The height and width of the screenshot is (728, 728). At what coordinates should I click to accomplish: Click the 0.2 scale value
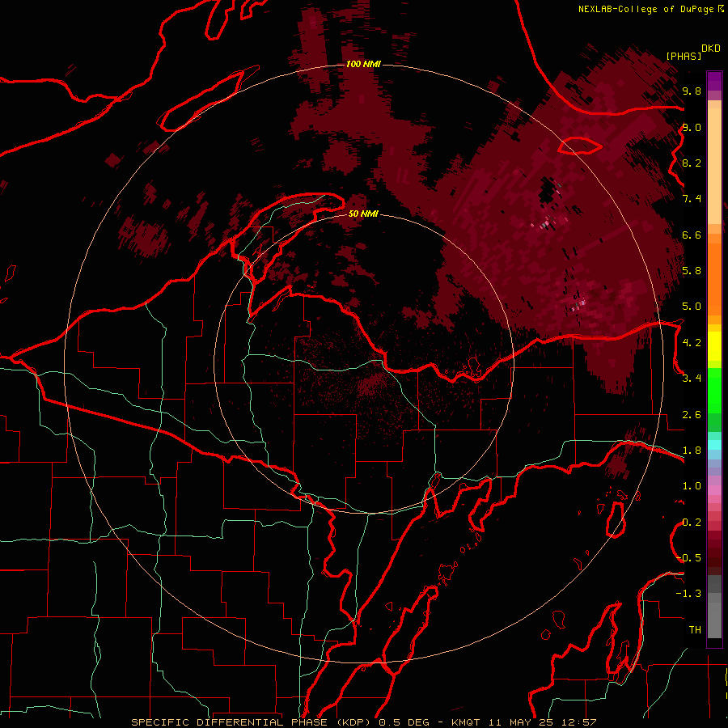(692, 523)
